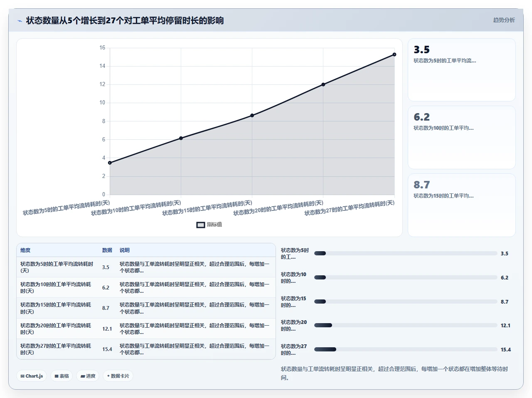
Task: Select table row 状态数为27时的工单平均流转耗时
Action: [x=146, y=349]
